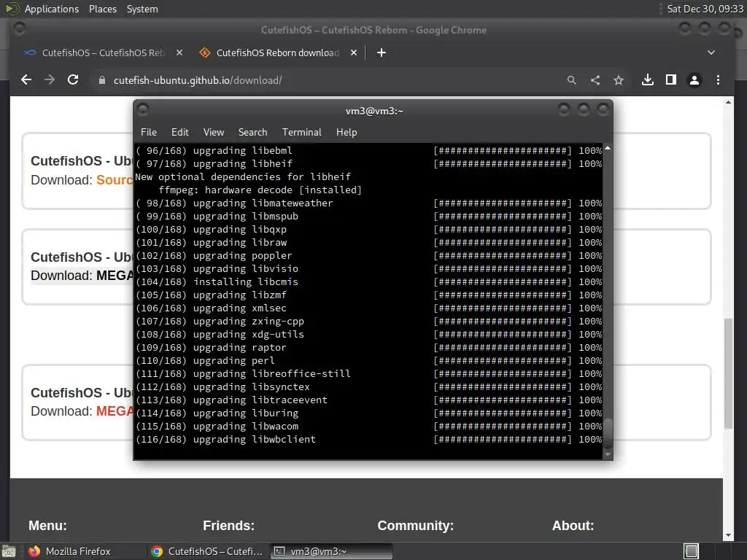747x560 pixels.
Task: Switch to 'vm3@vm3:~' terminal taskbar entry
Action: [x=332, y=551]
